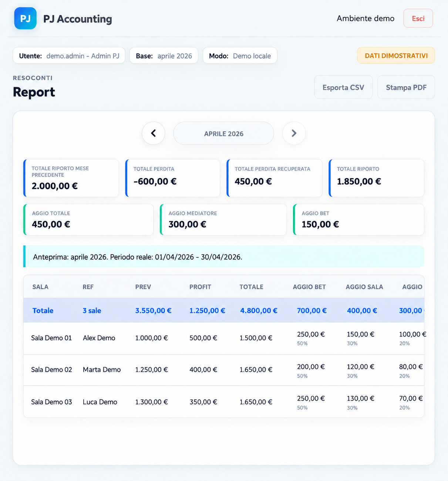
Task: Click total PREV value 3.550,00 €
Action: (153, 310)
